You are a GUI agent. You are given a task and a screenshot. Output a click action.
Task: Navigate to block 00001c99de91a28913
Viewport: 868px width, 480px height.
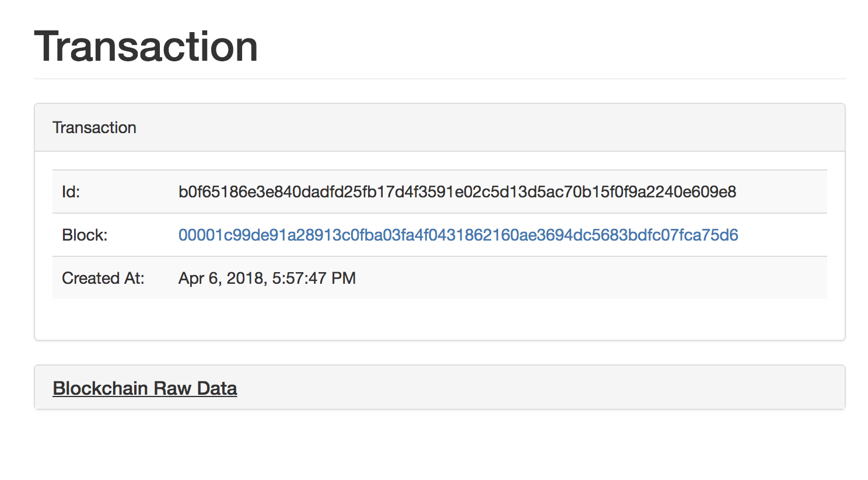(x=458, y=235)
